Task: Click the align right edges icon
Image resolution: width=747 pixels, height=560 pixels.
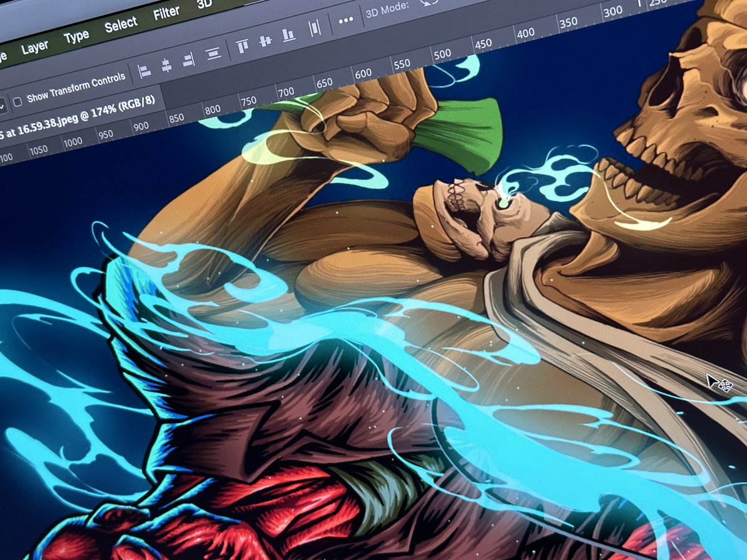Action: pos(188,60)
